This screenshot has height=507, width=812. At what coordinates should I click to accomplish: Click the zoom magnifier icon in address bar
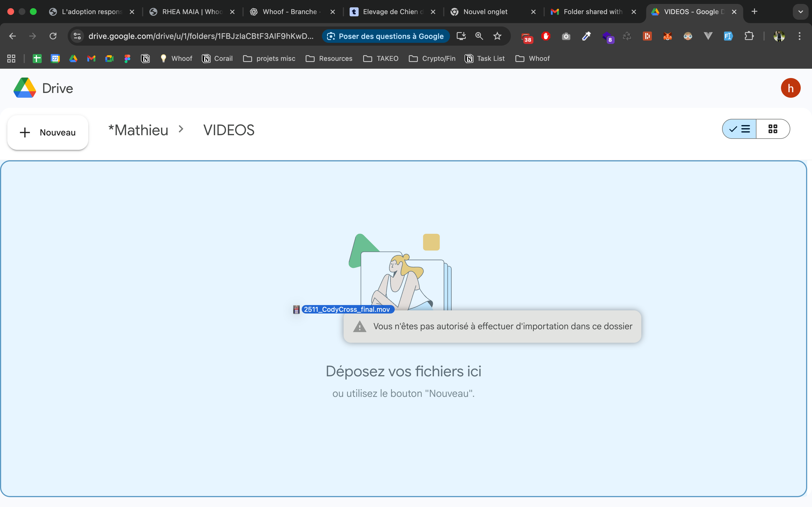479,36
